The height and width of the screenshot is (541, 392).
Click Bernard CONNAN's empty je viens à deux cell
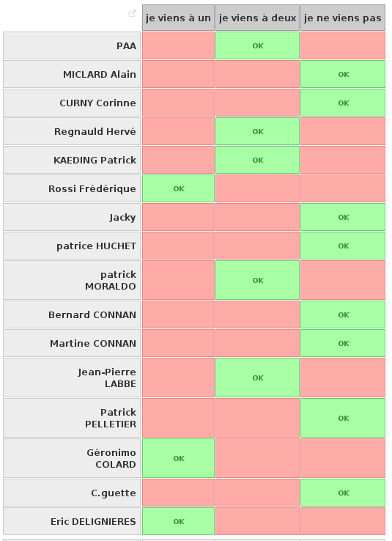(x=257, y=314)
